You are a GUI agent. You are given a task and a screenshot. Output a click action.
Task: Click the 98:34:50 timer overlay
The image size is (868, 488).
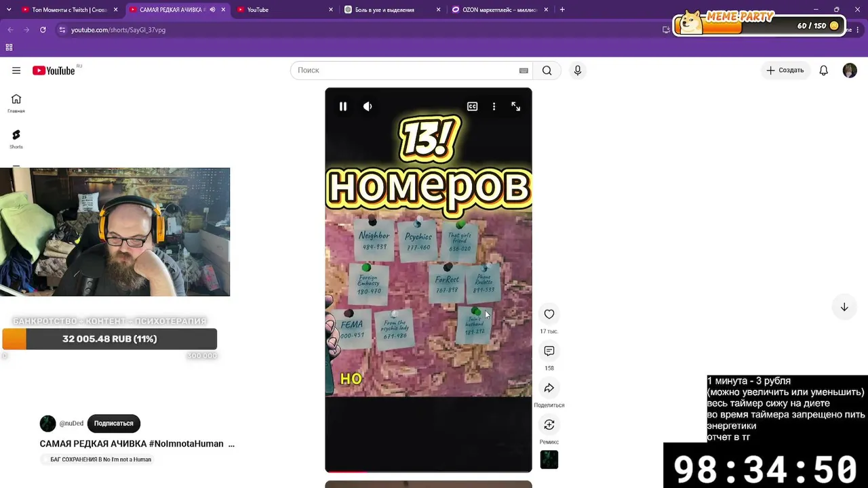click(766, 468)
